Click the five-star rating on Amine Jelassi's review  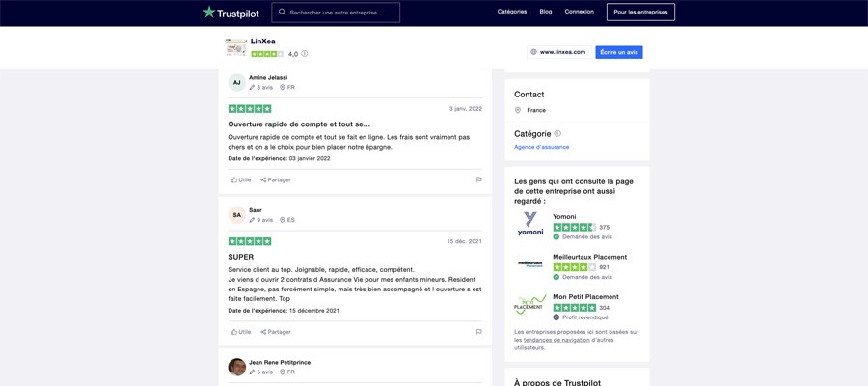(250, 108)
